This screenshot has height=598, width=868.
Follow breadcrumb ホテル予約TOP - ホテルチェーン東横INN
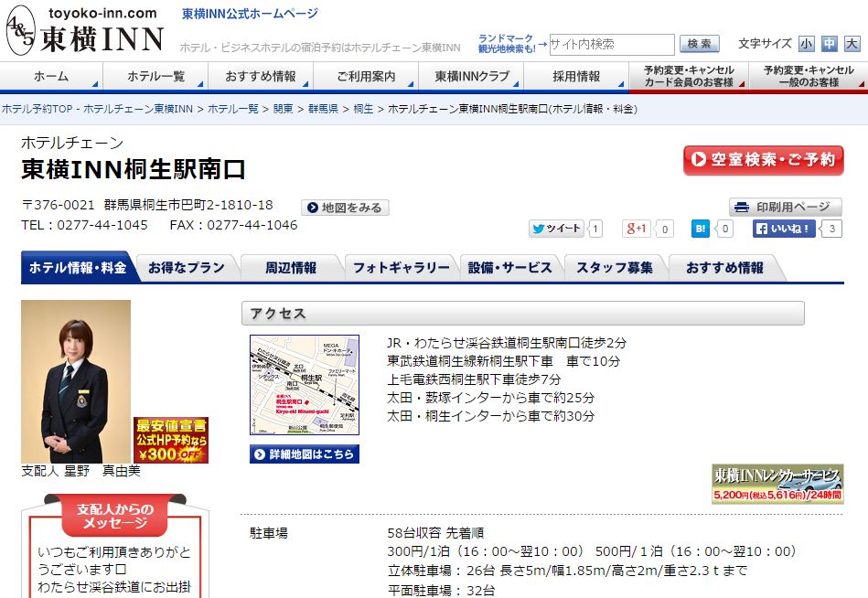coord(97,109)
